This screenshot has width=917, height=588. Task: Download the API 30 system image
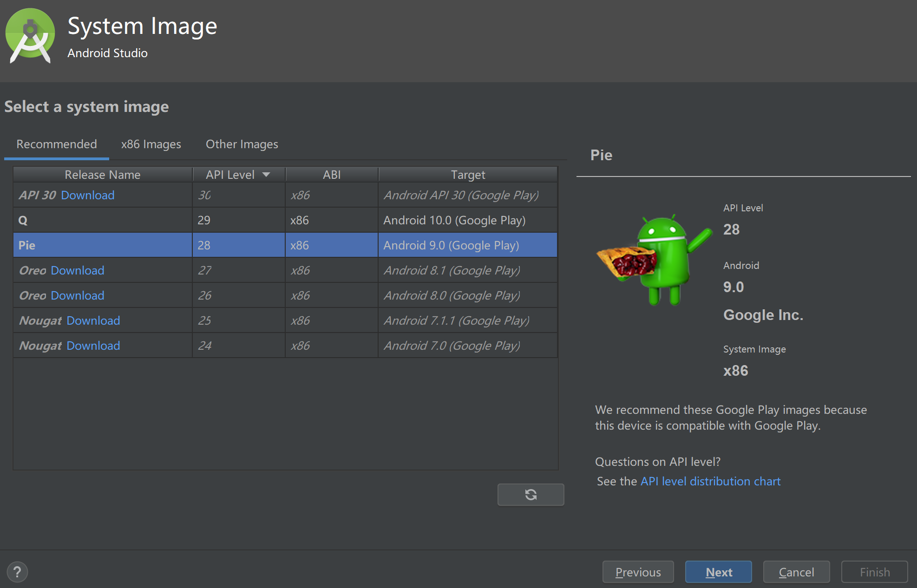pos(87,195)
